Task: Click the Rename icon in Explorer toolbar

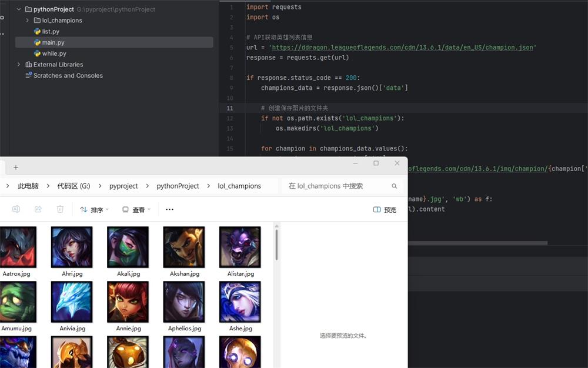Action: tap(16, 209)
